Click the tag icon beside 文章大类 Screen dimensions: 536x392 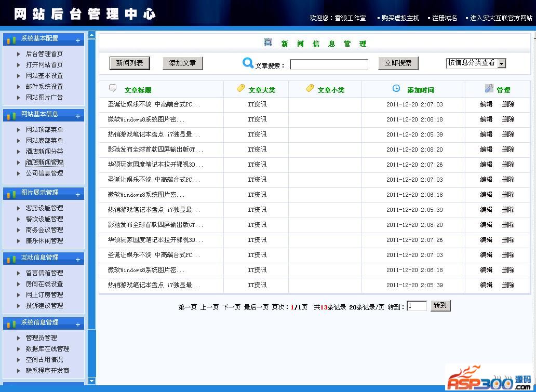click(x=240, y=88)
